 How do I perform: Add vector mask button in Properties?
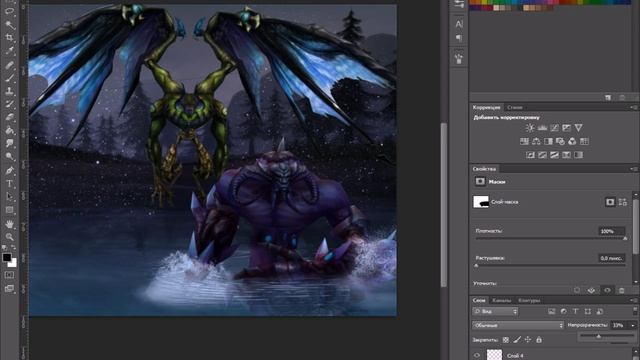[x=622, y=202]
